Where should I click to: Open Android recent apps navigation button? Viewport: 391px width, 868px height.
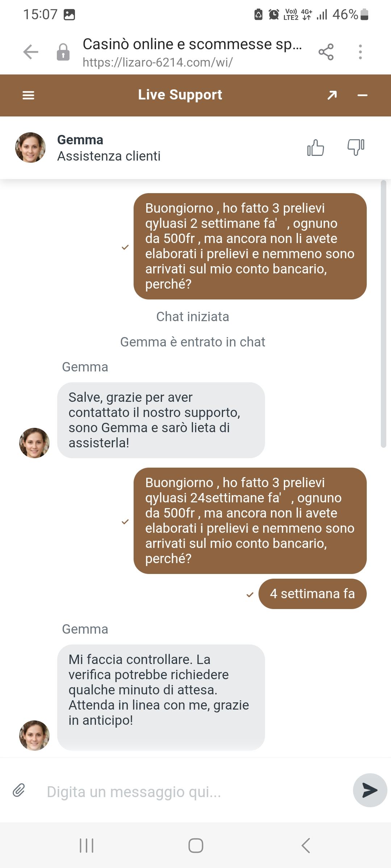(x=87, y=846)
